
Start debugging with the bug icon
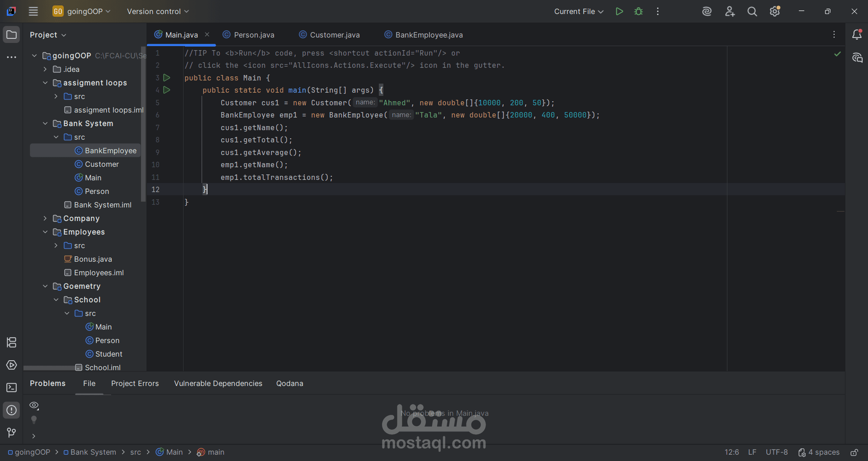click(x=638, y=11)
